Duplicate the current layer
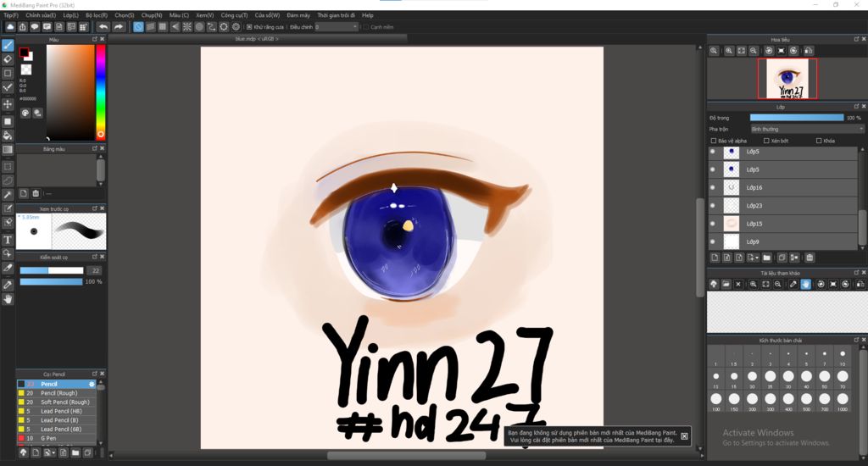 (782, 258)
